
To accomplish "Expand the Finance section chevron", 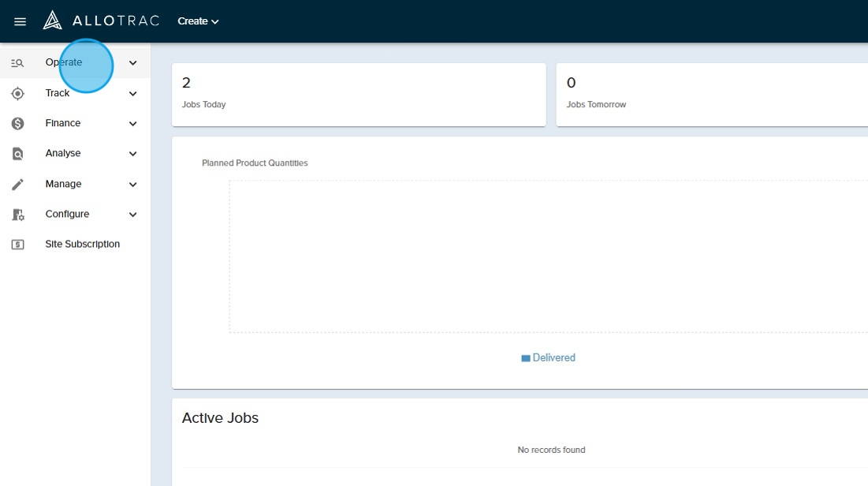I will point(132,124).
